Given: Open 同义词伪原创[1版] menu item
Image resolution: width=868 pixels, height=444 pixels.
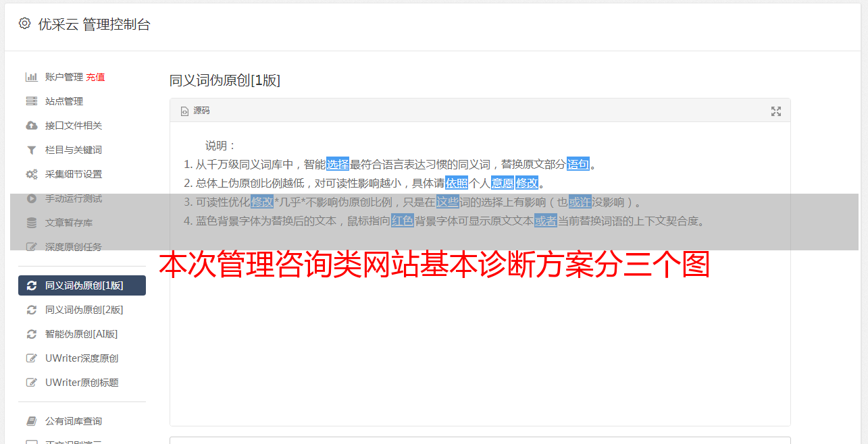Looking at the screenshot, I should (x=82, y=285).
